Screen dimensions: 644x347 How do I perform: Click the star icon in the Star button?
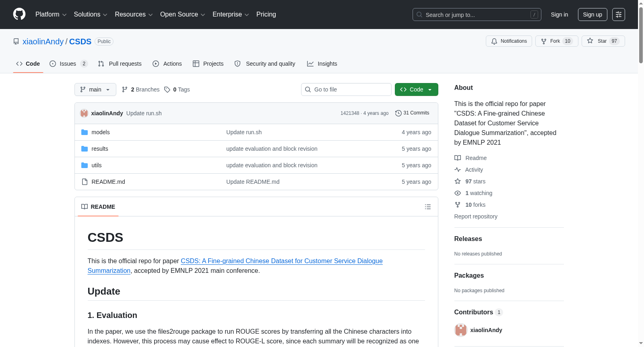[590, 41]
